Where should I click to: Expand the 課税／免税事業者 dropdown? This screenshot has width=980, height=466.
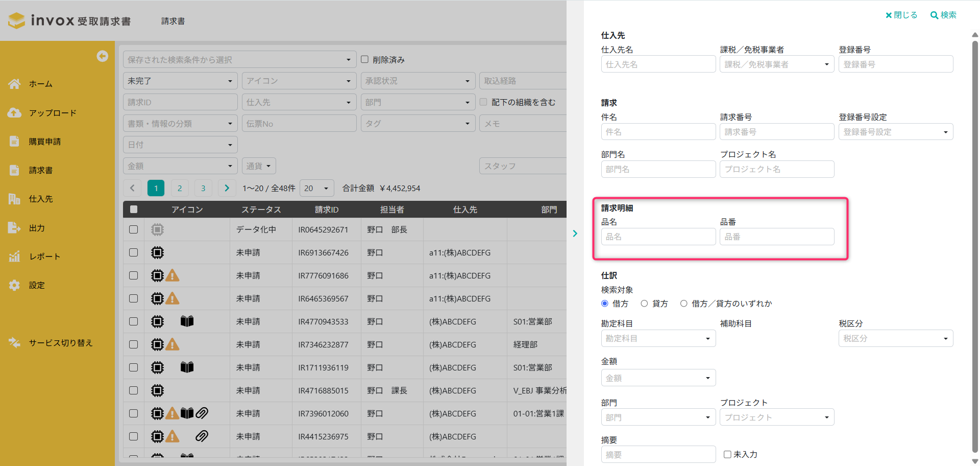tap(776, 64)
